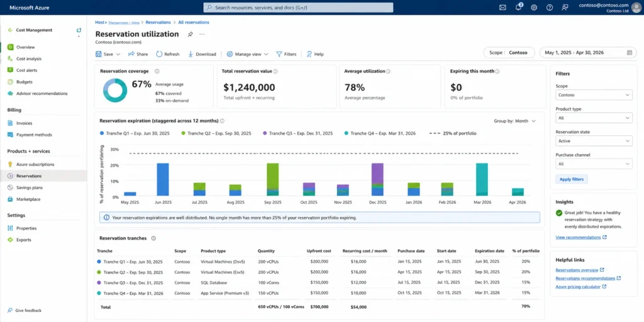Image resolution: width=644 pixels, height=322 pixels.
Task: Click Give feedback at the sidebar bottom
Action: tap(25, 311)
